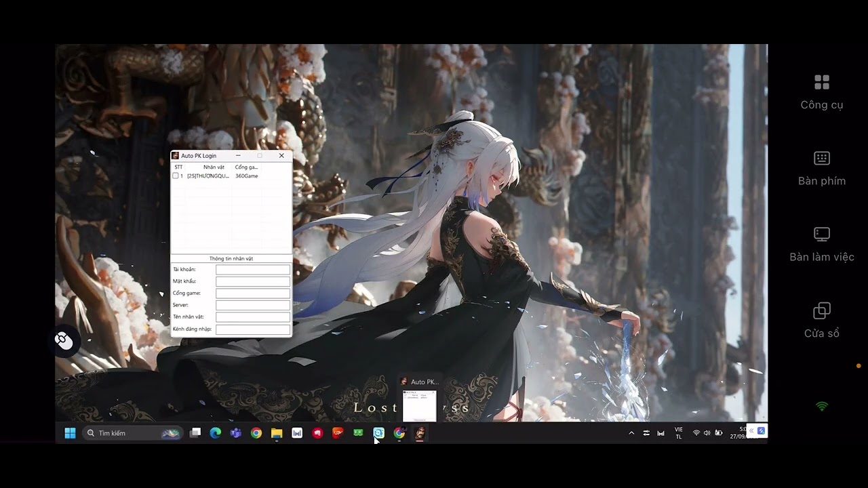Open the Cửa sổ windows option
Screen dimensions: 868x488
822,321
